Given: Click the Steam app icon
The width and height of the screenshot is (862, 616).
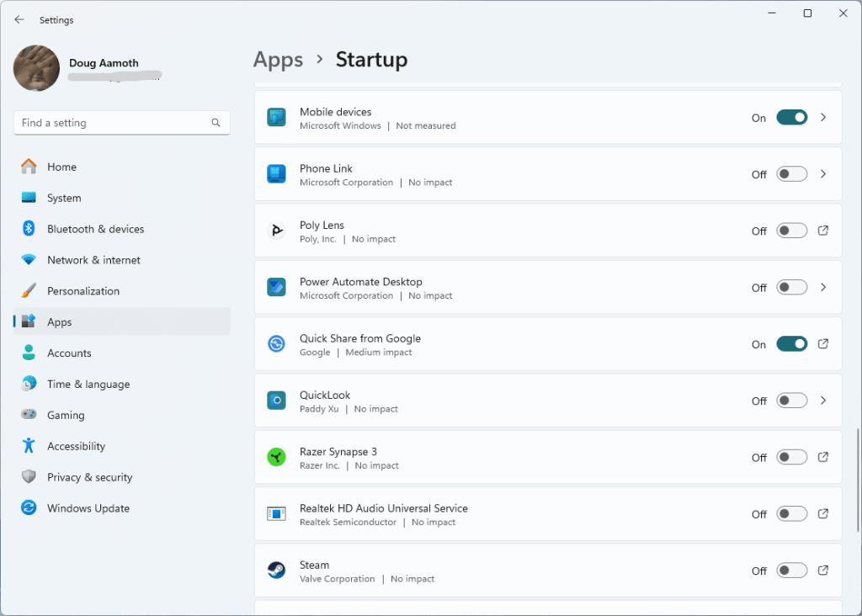Looking at the screenshot, I should pyautogui.click(x=276, y=571).
